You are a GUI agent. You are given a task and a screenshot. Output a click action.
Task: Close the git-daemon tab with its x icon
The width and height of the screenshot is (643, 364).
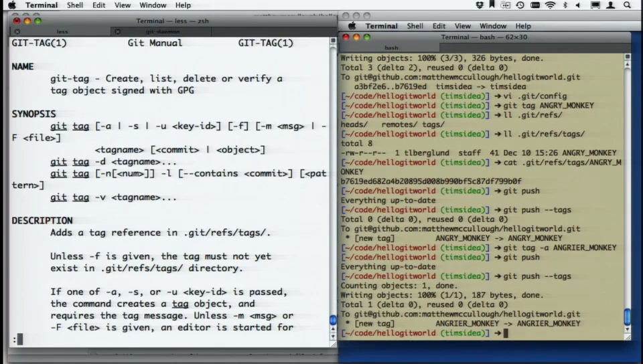[x=118, y=31]
